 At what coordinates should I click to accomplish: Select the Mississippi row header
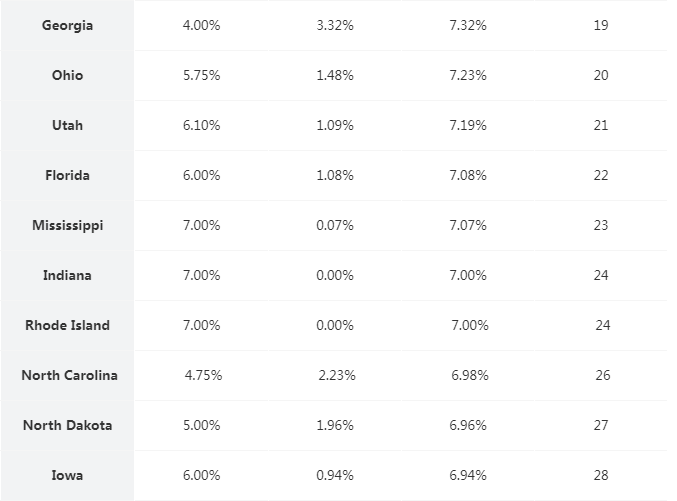tap(67, 226)
